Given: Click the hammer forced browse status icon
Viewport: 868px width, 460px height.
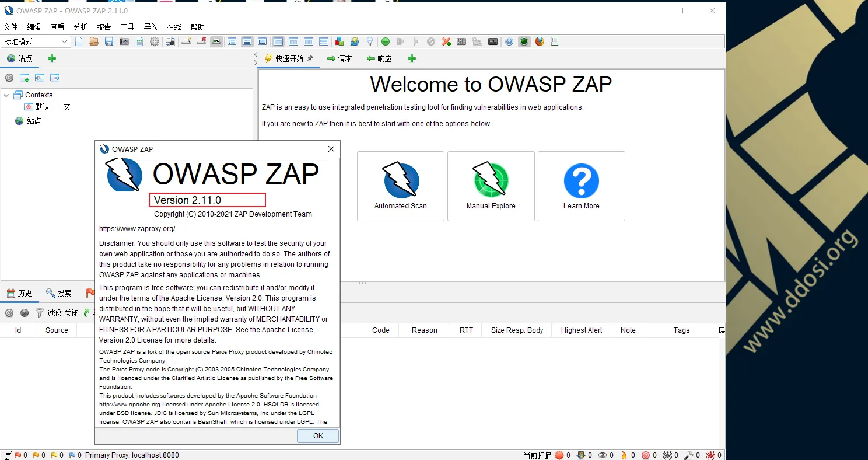Looking at the screenshot, I should (689, 455).
